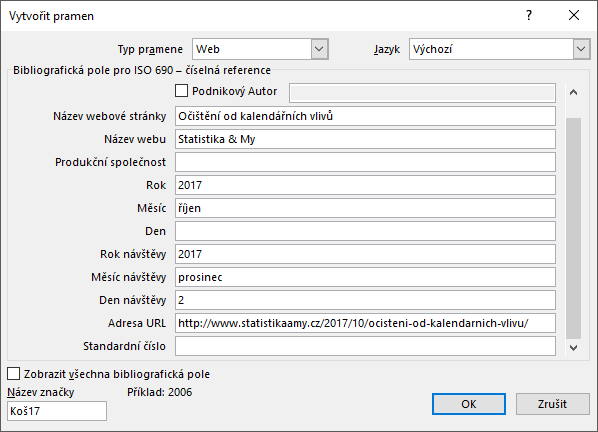Click the Rok field containing 2017
The height and width of the screenshot is (432, 598).
365,185
